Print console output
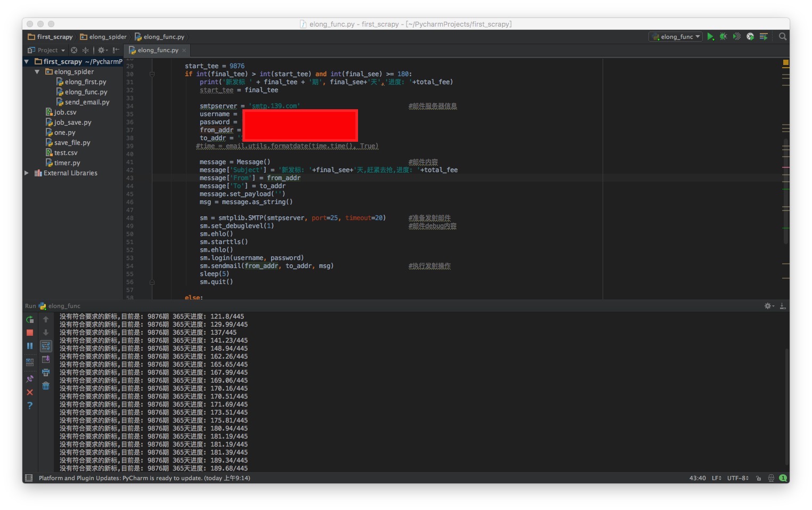Viewport: 812px width, 510px height. (x=46, y=373)
